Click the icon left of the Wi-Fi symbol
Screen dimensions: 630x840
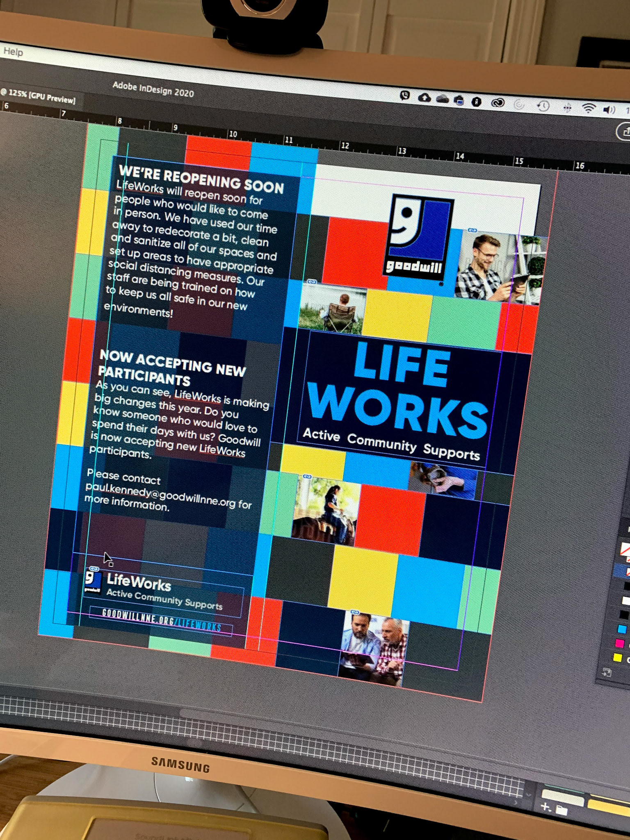(567, 108)
